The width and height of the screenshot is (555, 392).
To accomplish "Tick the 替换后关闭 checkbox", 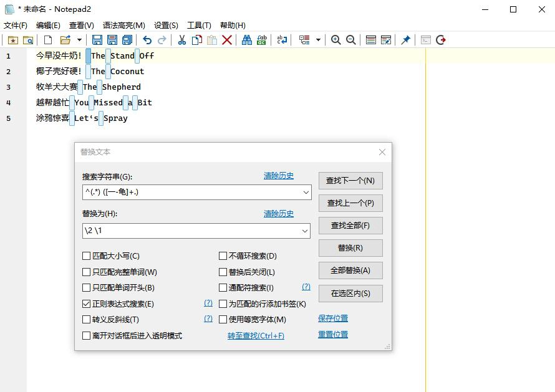I will pos(223,272).
